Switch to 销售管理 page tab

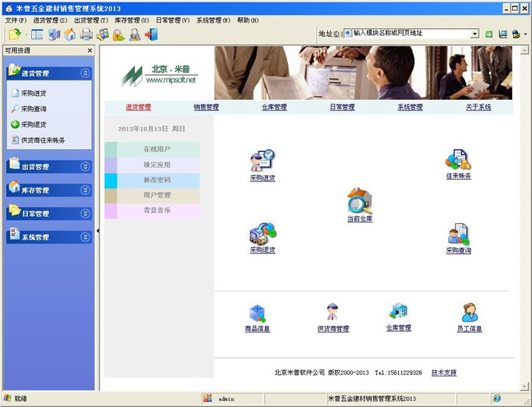coord(206,107)
